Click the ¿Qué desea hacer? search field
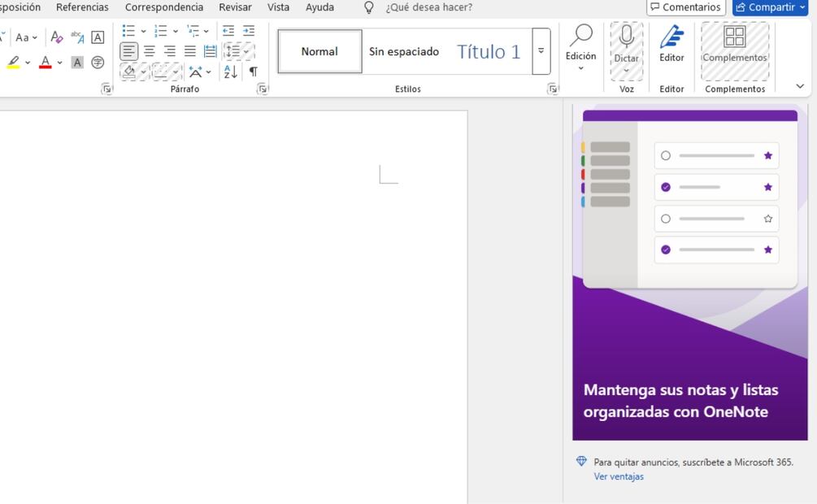817x504 pixels. coord(428,7)
